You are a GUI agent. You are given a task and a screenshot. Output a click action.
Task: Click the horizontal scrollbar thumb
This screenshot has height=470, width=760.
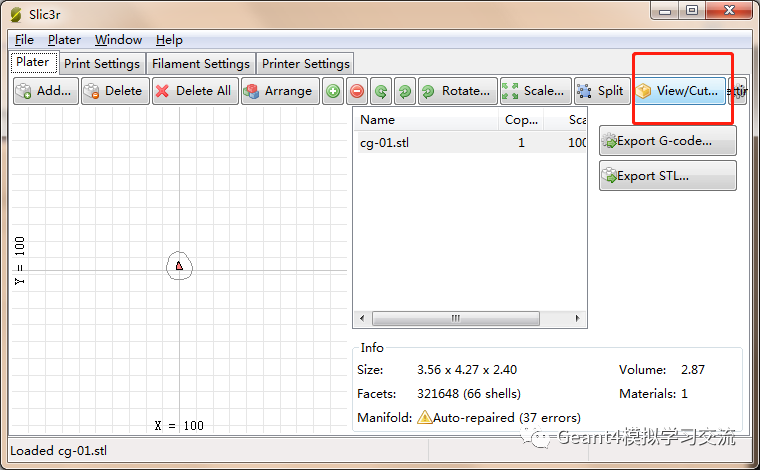coord(456,318)
